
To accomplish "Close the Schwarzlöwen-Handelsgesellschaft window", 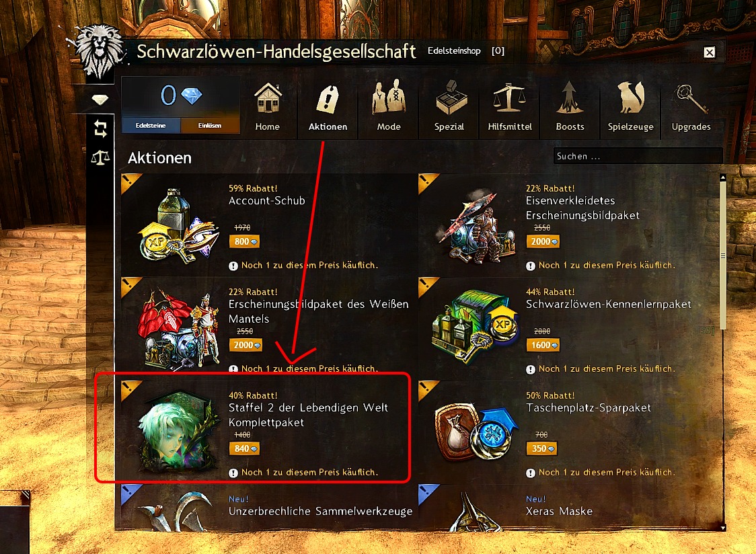I will click(709, 52).
